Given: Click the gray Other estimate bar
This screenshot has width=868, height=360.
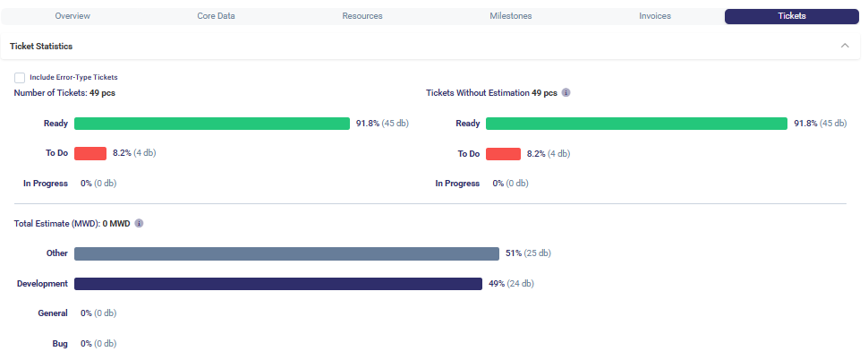Looking at the screenshot, I should click(286, 253).
